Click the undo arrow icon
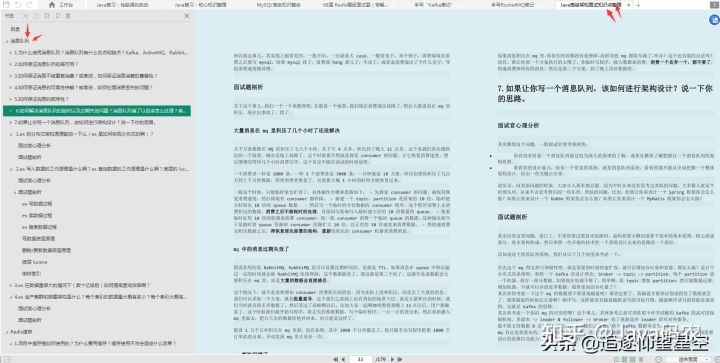 18,5
